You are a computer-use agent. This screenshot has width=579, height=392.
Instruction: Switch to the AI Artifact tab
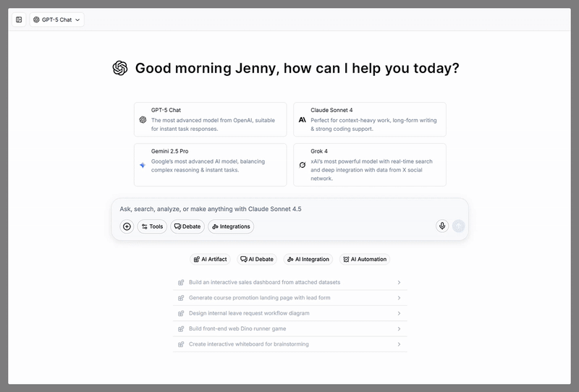click(x=210, y=259)
